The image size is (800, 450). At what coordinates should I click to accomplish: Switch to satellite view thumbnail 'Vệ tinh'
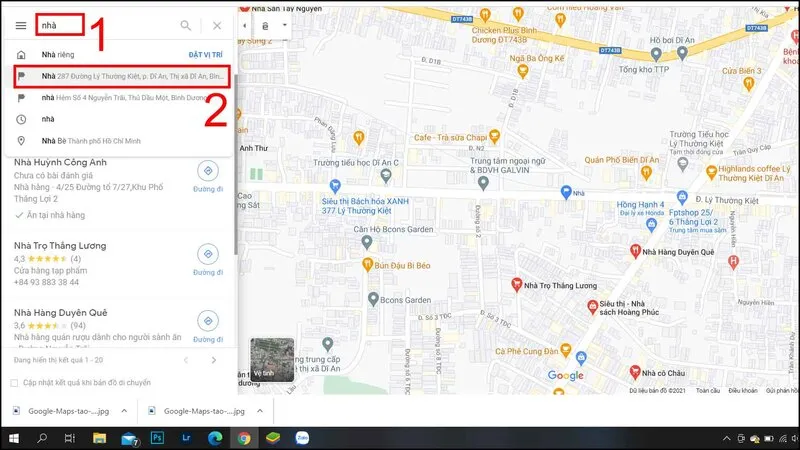point(272,360)
